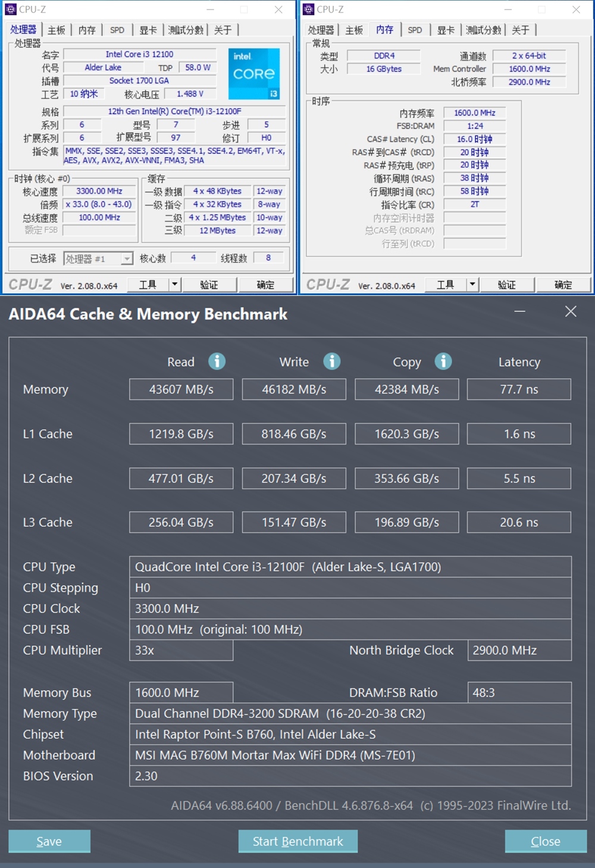Click the core speed value "3300.00 MHz" in CPU-Z
Image resolution: width=595 pixels, height=868 pixels.
click(x=99, y=191)
